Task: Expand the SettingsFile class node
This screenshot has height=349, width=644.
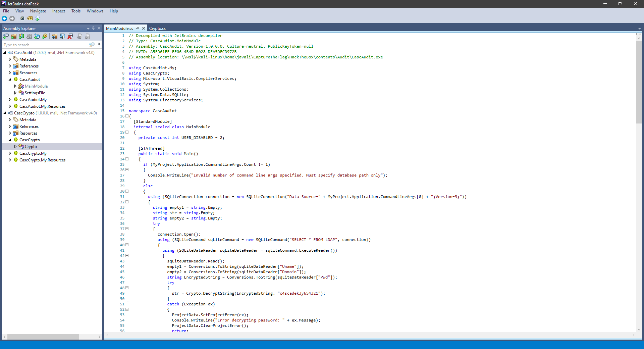Action: (15, 93)
